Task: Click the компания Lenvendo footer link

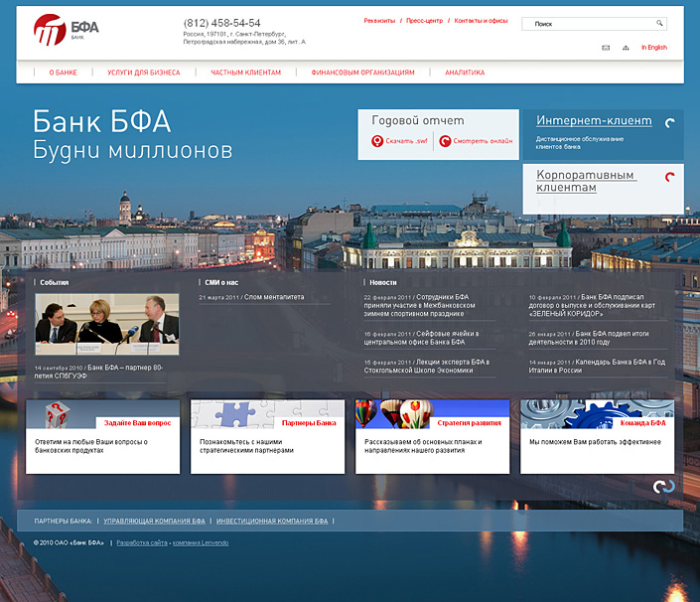Action: click(201, 543)
